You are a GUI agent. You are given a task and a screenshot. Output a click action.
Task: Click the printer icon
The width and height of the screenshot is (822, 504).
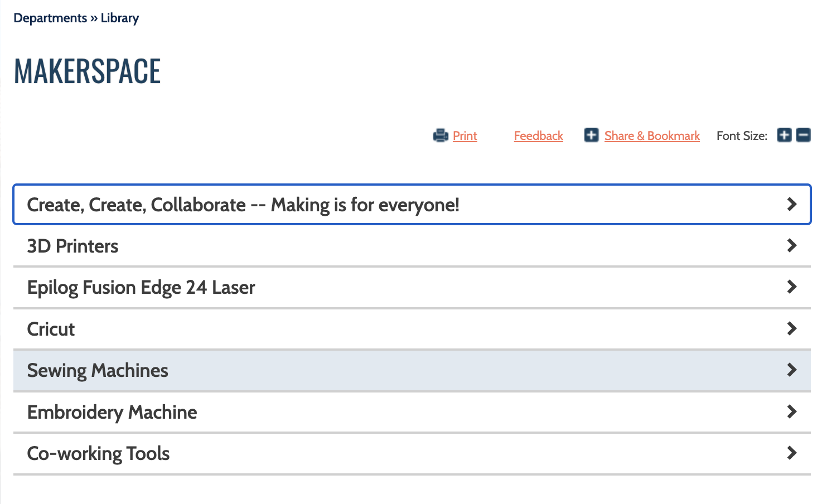coord(441,135)
